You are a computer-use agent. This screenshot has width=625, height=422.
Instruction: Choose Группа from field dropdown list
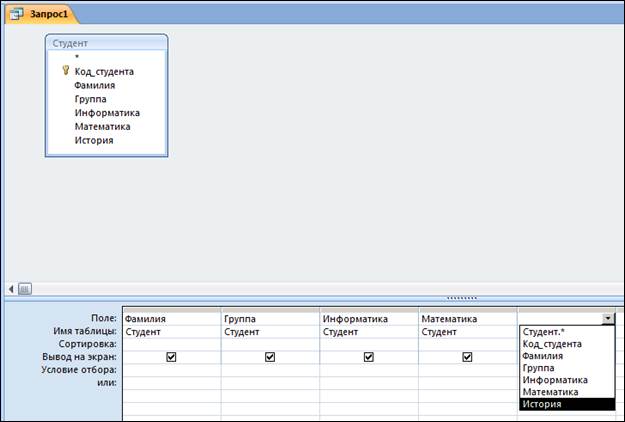click(567, 368)
